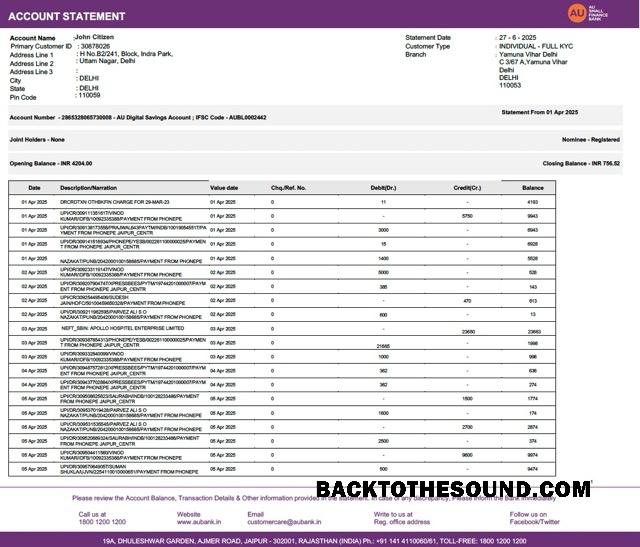640x547 pixels.
Task: Click the Statement From 01 Apr 2025 label
Action: coord(540,112)
